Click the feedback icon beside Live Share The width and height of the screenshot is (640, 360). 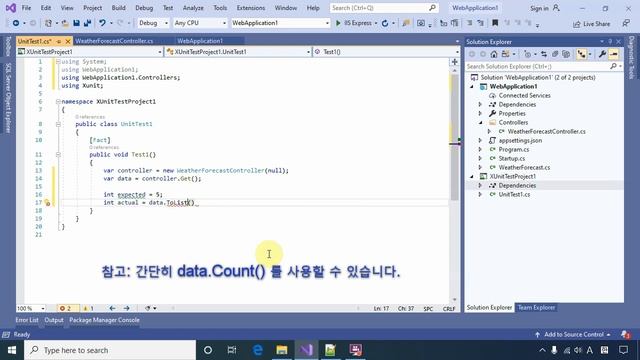626,23
